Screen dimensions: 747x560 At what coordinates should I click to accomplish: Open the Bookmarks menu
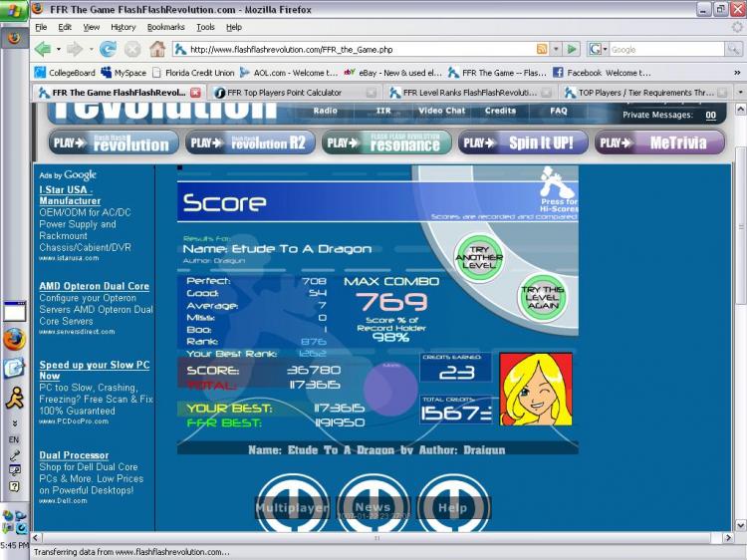point(165,27)
